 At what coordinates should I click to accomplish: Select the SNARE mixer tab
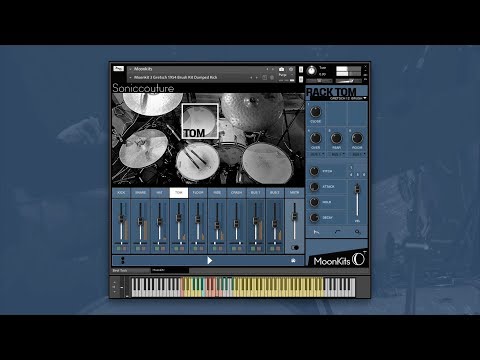(x=141, y=193)
